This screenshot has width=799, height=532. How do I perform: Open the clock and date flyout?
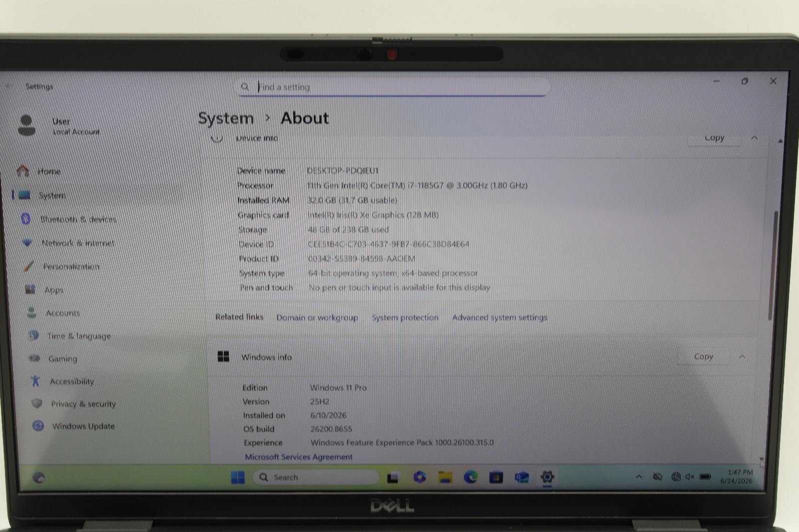pos(736,477)
